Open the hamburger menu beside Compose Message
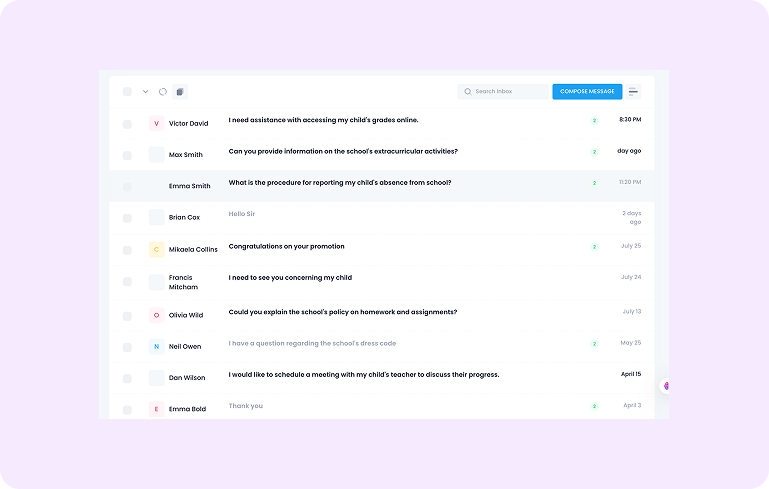Image resolution: width=769 pixels, height=489 pixels. [633, 92]
